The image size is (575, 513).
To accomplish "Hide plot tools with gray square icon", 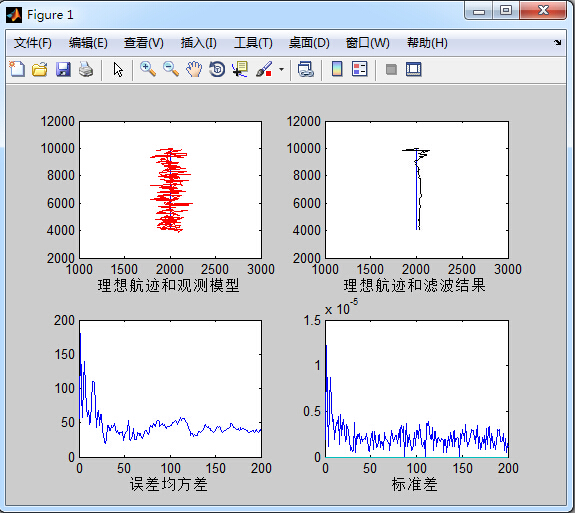I will [x=391, y=69].
